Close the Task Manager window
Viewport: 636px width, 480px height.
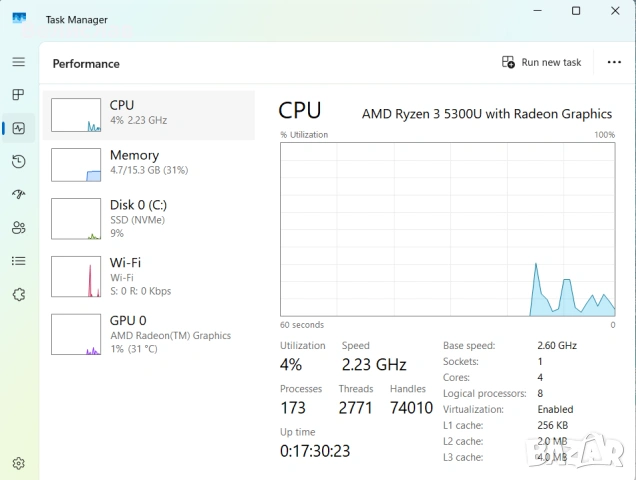615,11
